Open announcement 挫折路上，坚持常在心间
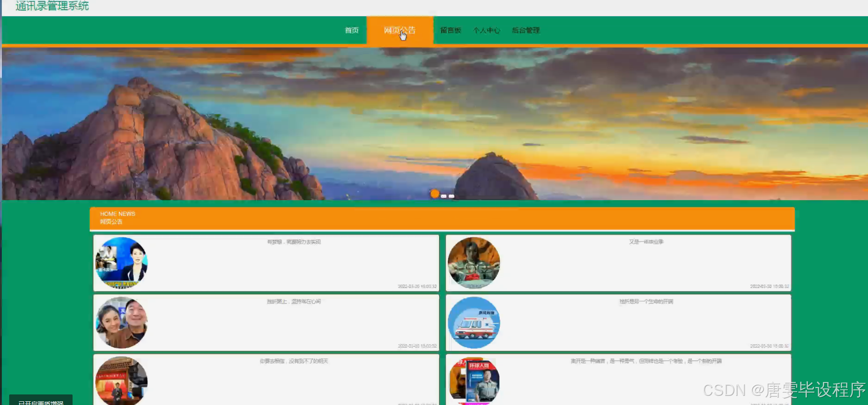868x405 pixels. pyautogui.click(x=294, y=302)
